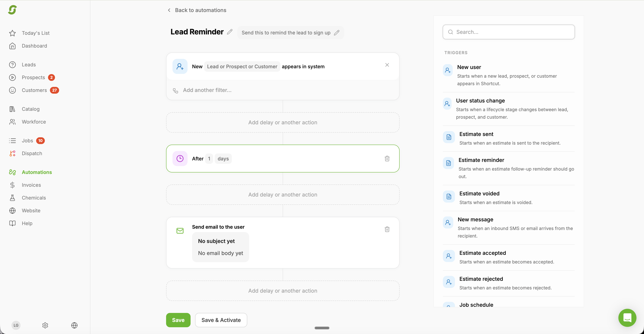Edit the Lead Reminder automation name
The width and height of the screenshot is (644, 334).
coord(230,32)
